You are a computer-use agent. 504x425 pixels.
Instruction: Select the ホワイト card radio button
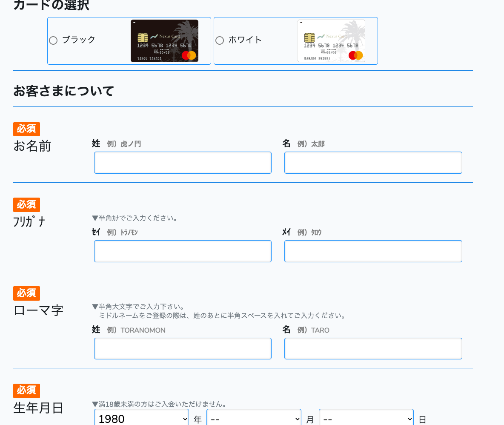pos(220,40)
